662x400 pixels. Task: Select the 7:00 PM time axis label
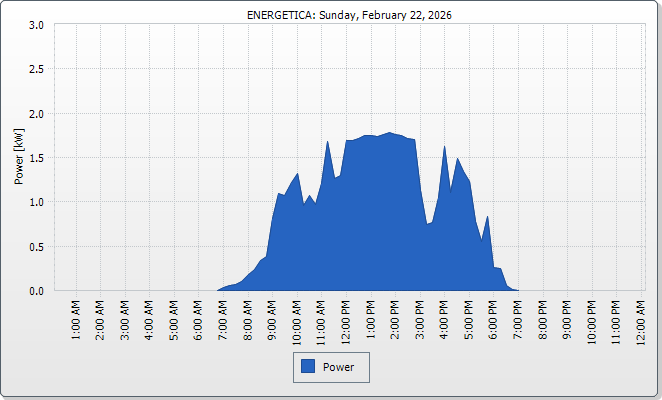tap(519, 318)
